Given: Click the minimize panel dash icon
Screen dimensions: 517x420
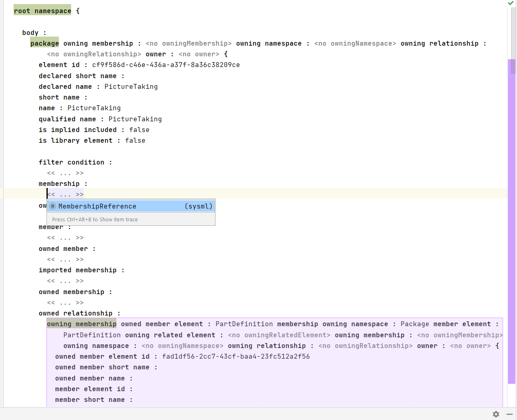Looking at the screenshot, I should (x=510, y=414).
